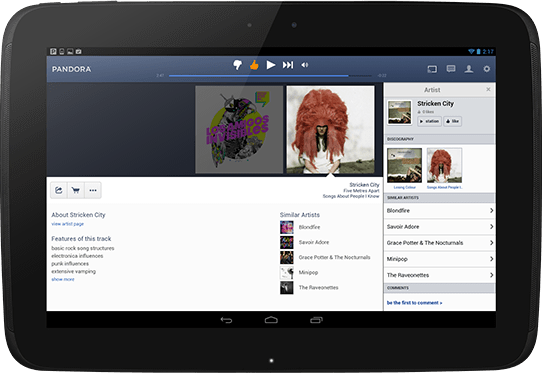The image size is (543, 373).
Task: Seek within the song progress bar
Action: 270,76
